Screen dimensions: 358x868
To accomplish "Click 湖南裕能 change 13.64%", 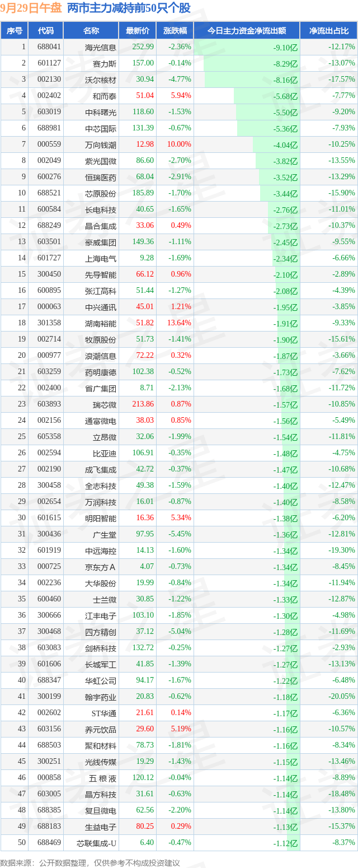I will 179,323.
